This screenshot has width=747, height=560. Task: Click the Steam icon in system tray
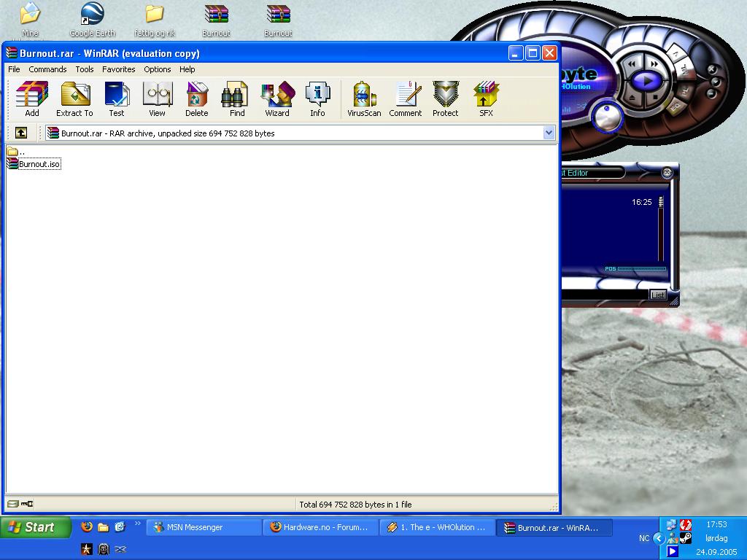pyautogui.click(x=686, y=539)
